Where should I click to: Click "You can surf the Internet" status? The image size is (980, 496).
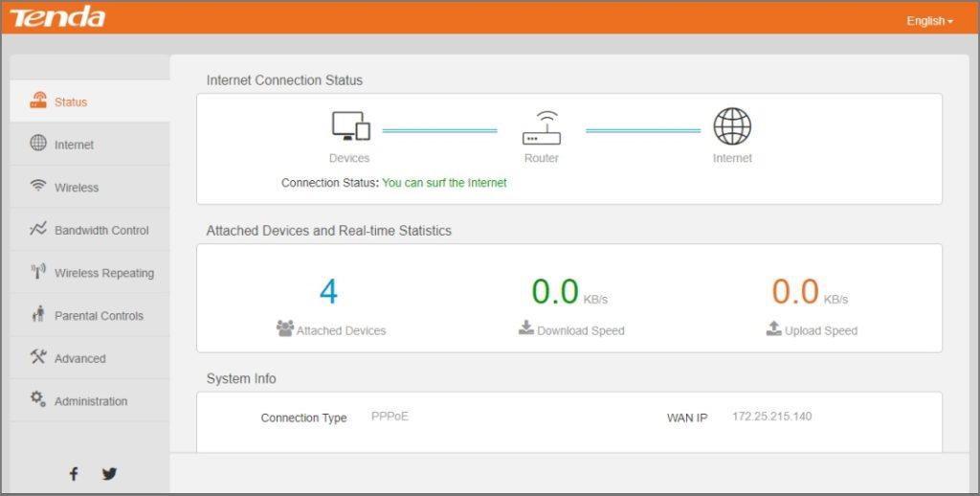click(444, 183)
